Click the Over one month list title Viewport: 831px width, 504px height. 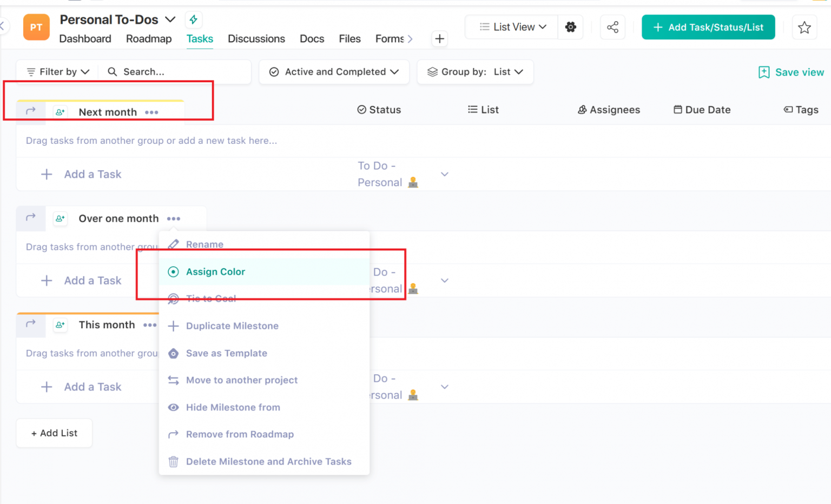click(118, 218)
